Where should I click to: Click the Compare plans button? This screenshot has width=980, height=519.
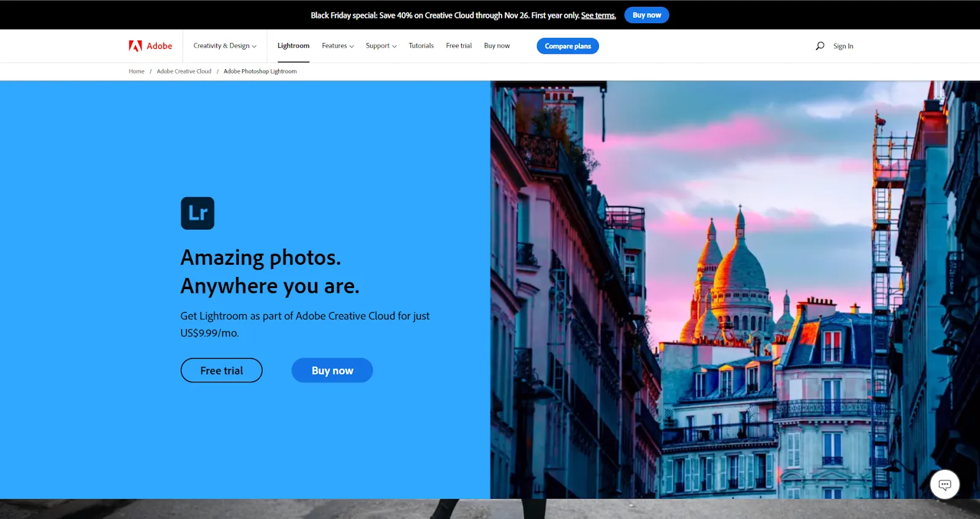pos(568,46)
